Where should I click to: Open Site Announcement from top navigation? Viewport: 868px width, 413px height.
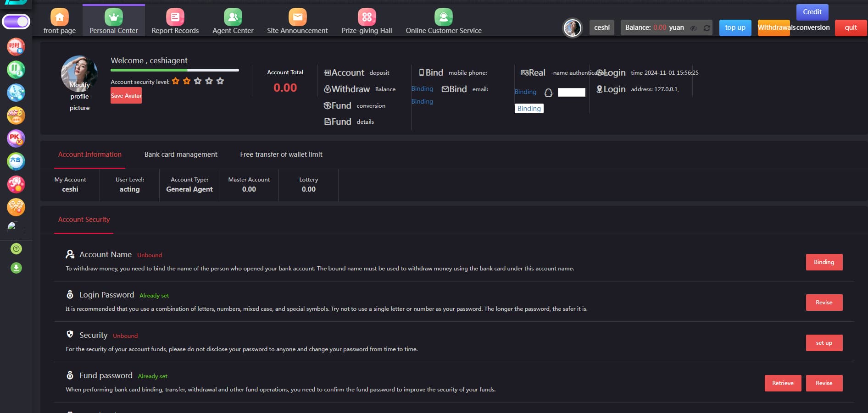[x=297, y=17]
